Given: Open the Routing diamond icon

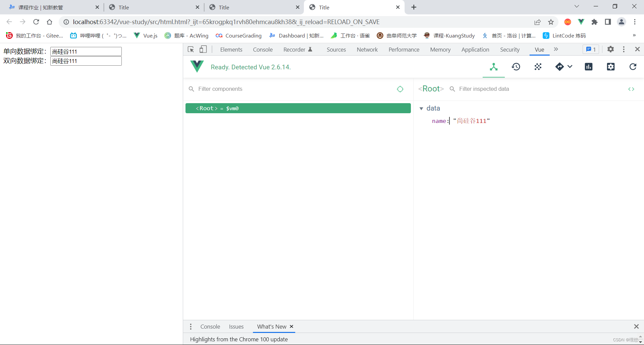Looking at the screenshot, I should (x=559, y=67).
